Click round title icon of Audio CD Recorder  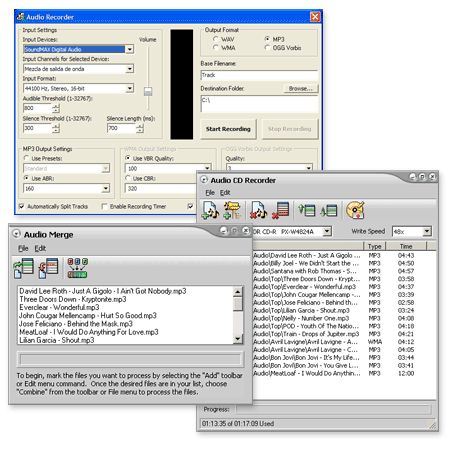204,180
